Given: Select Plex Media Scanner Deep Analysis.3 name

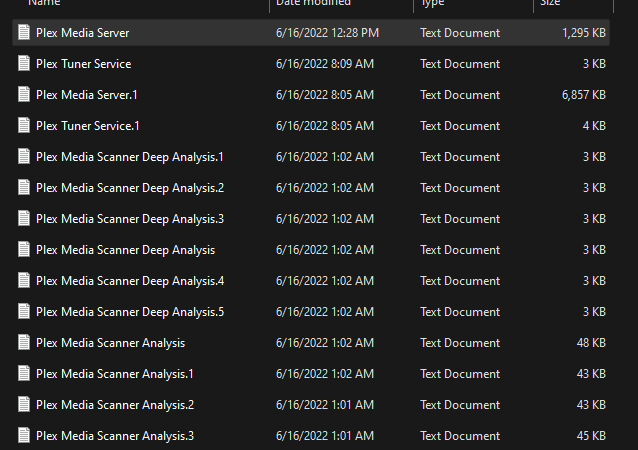Looking at the screenshot, I should click(130, 219).
